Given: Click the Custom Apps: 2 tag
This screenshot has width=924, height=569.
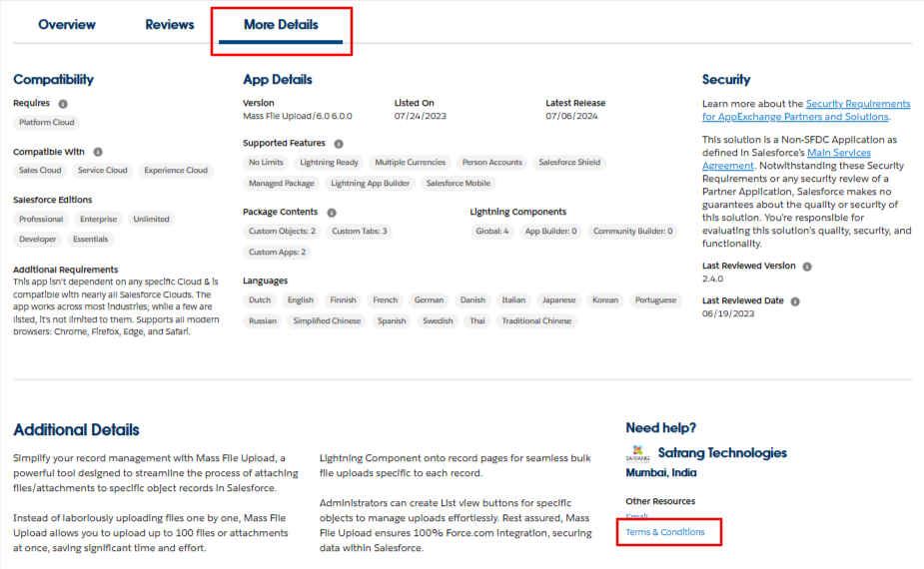Looking at the screenshot, I should point(277,253).
